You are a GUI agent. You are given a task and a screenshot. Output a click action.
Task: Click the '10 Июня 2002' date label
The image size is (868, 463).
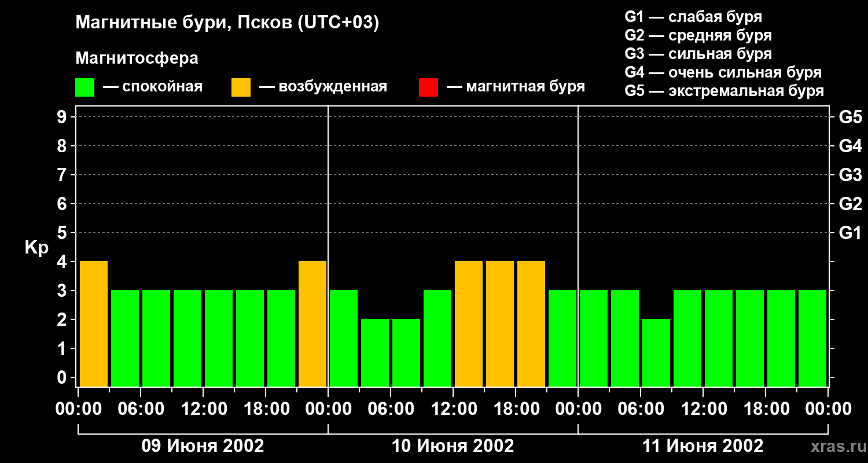tap(453, 446)
